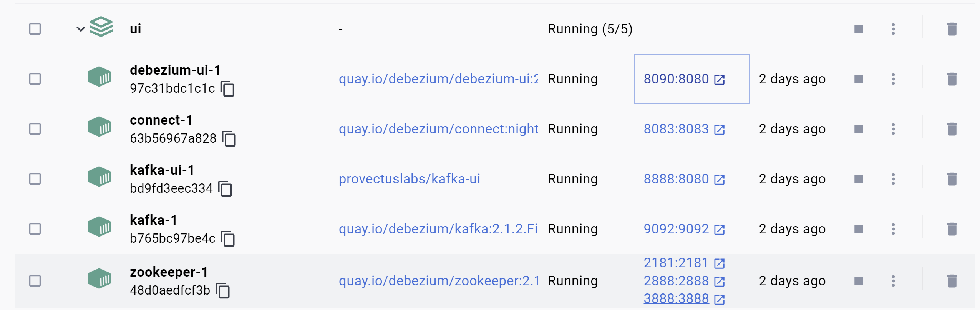980x310 pixels.
Task: Select the connect-1 container name
Action: tap(161, 120)
